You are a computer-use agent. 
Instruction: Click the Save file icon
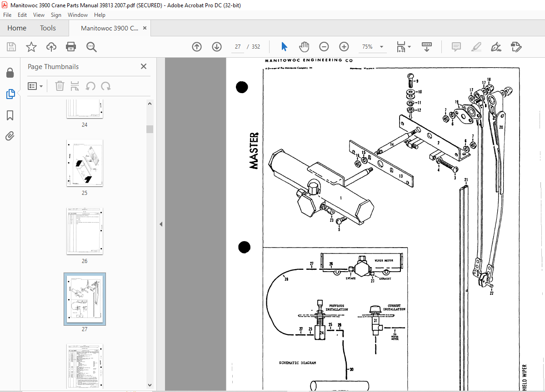coord(11,47)
